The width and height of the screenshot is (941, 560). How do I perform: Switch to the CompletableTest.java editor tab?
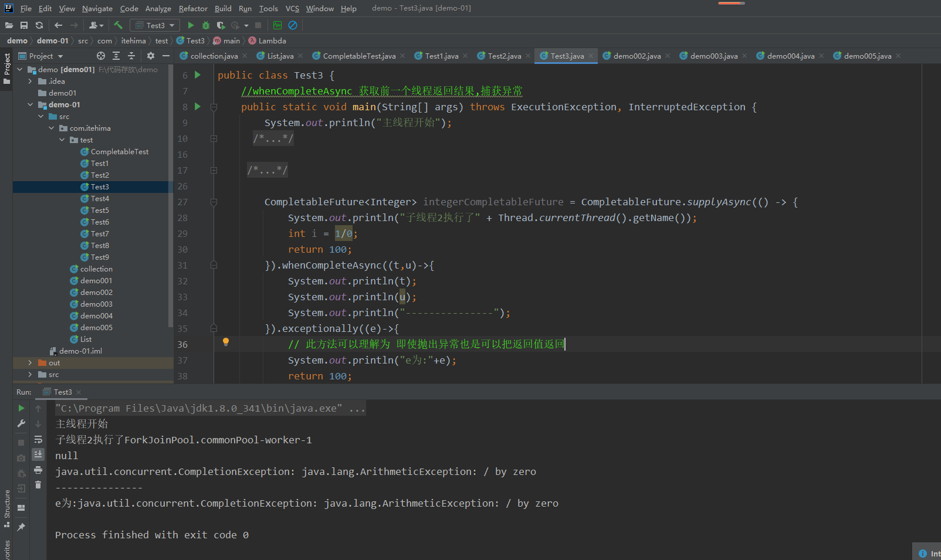(358, 56)
